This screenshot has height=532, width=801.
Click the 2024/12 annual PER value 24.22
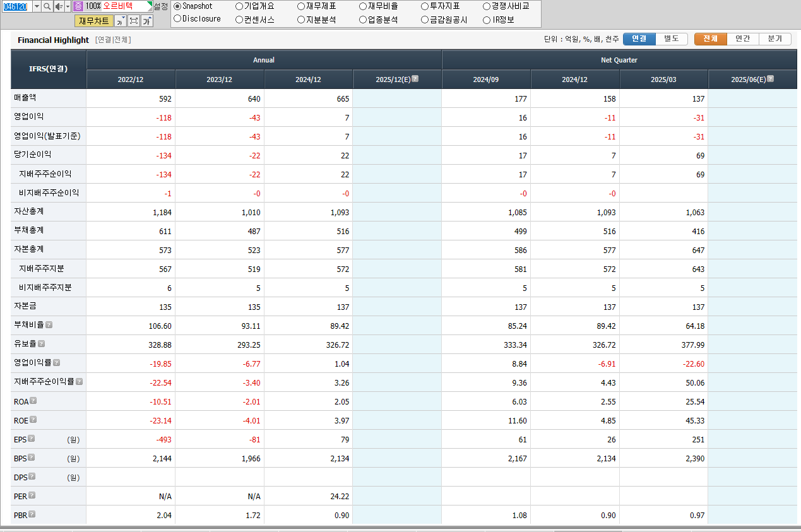339,497
